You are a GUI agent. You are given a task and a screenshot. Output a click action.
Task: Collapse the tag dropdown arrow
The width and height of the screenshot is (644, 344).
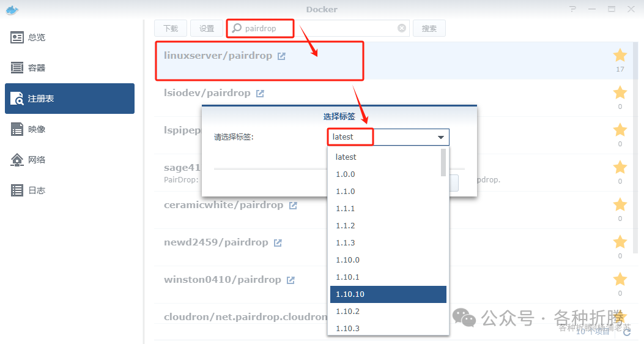coord(441,137)
